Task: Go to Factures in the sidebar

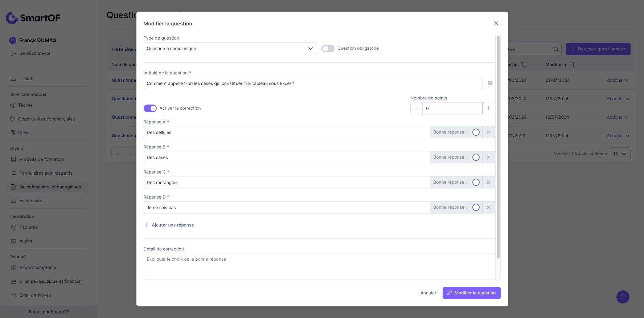Action: (x=28, y=227)
